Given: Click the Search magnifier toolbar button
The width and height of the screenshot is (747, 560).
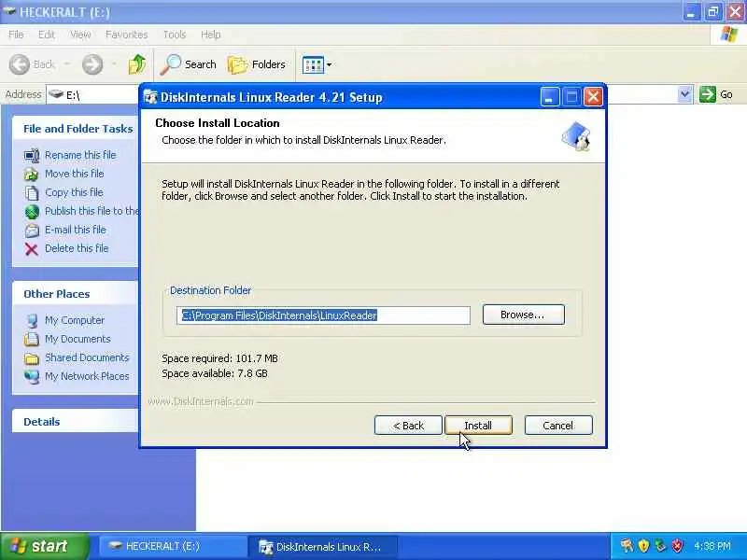Looking at the screenshot, I should tap(189, 64).
